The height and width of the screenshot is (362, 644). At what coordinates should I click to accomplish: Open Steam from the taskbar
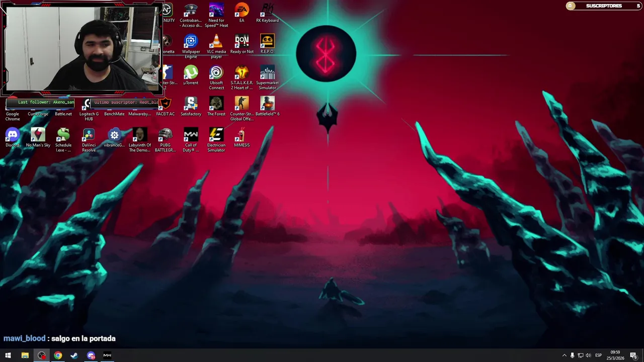tap(74, 355)
